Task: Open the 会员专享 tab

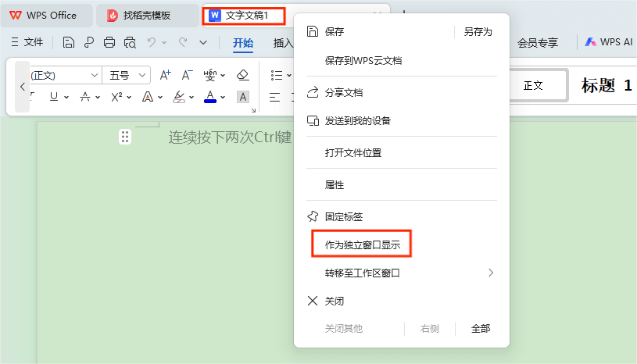Action: coord(538,43)
